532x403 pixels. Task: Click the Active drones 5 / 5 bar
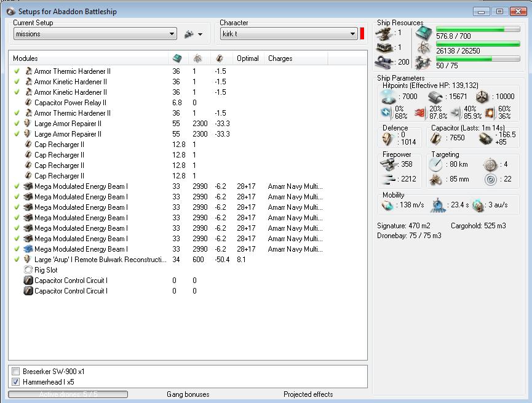68,394
